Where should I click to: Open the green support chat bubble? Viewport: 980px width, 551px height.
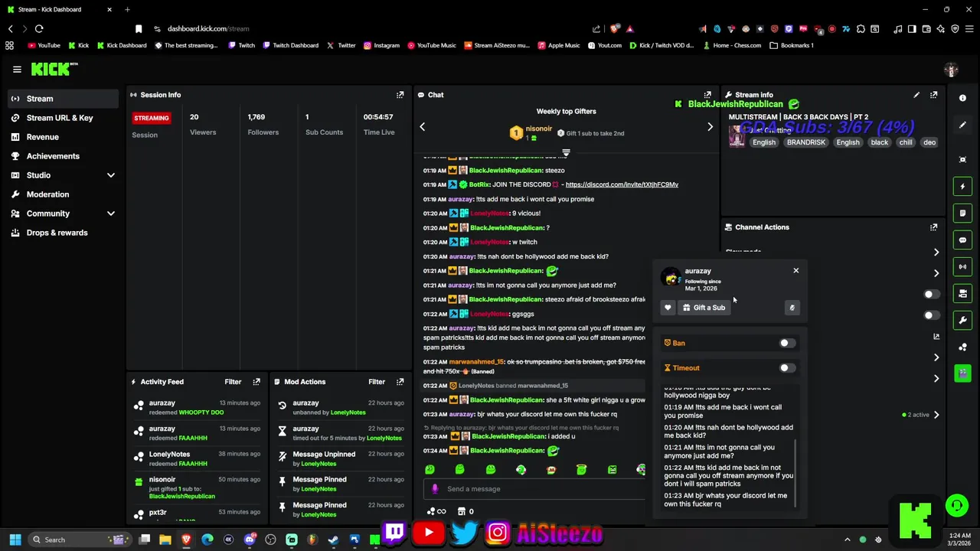coord(956,505)
